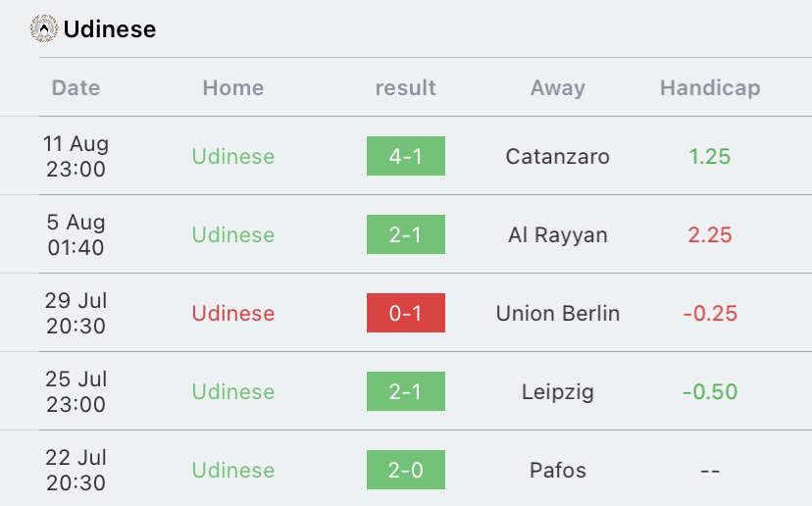812x506 pixels.
Task: Open the red 0-1 result badge
Action: pyautogui.click(x=405, y=313)
